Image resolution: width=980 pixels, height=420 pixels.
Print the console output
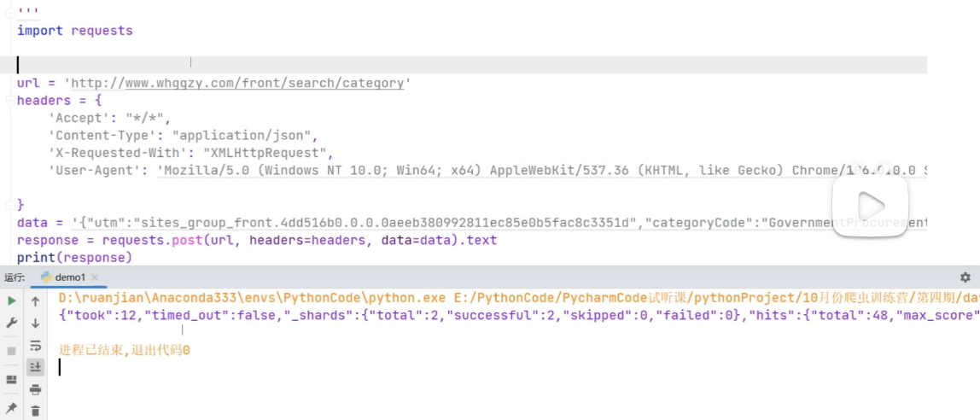(35, 390)
